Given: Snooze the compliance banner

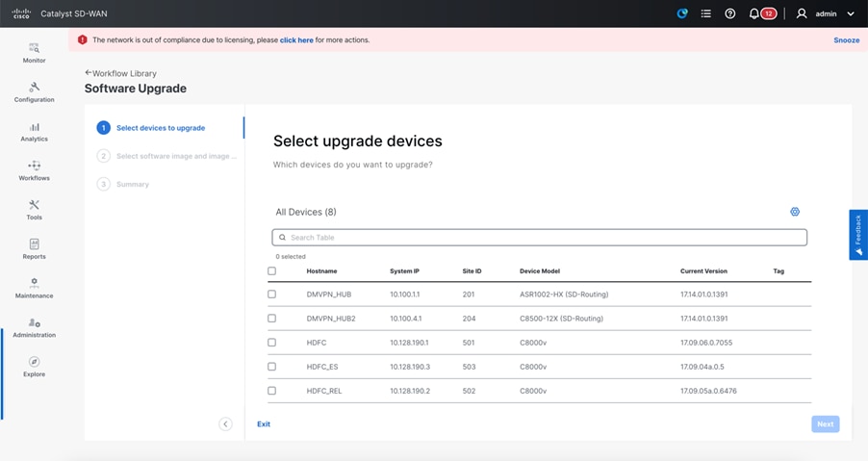Looking at the screenshot, I should [x=847, y=39].
